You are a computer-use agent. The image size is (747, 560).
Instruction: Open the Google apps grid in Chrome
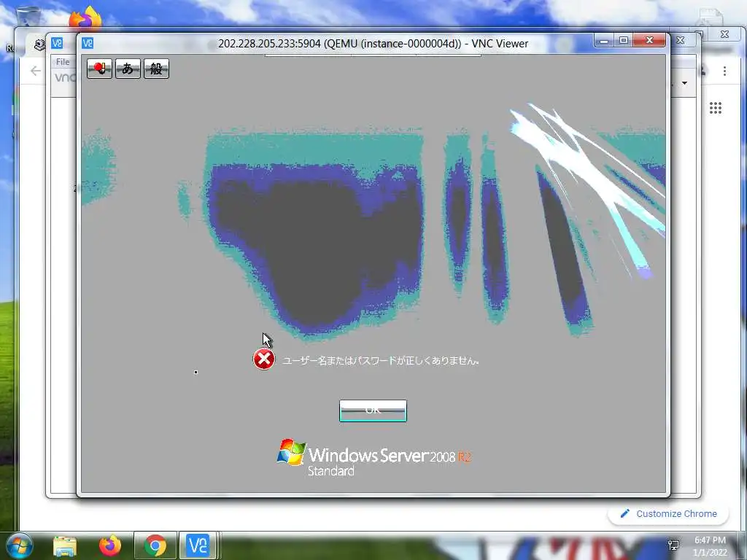tap(715, 108)
